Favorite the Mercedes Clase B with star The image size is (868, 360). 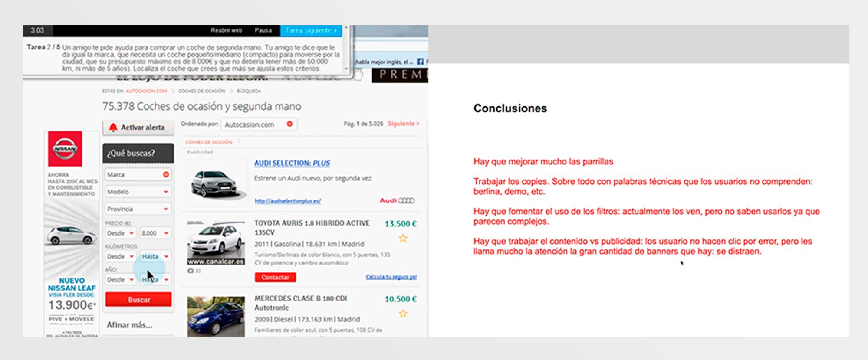(x=403, y=313)
